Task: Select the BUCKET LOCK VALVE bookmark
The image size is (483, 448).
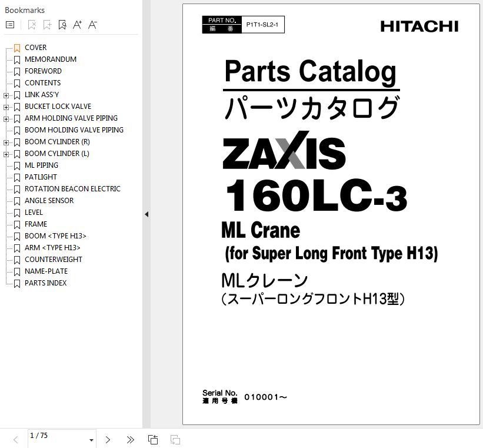Action: [58, 107]
